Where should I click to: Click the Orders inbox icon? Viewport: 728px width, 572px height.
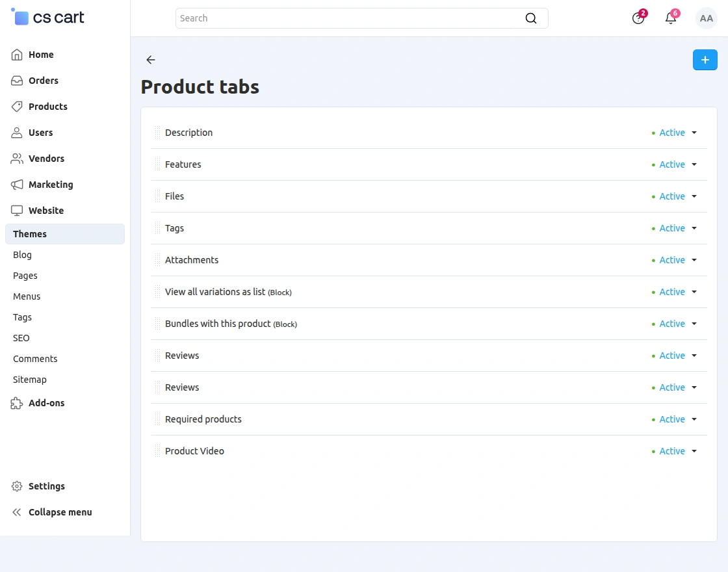point(17,81)
